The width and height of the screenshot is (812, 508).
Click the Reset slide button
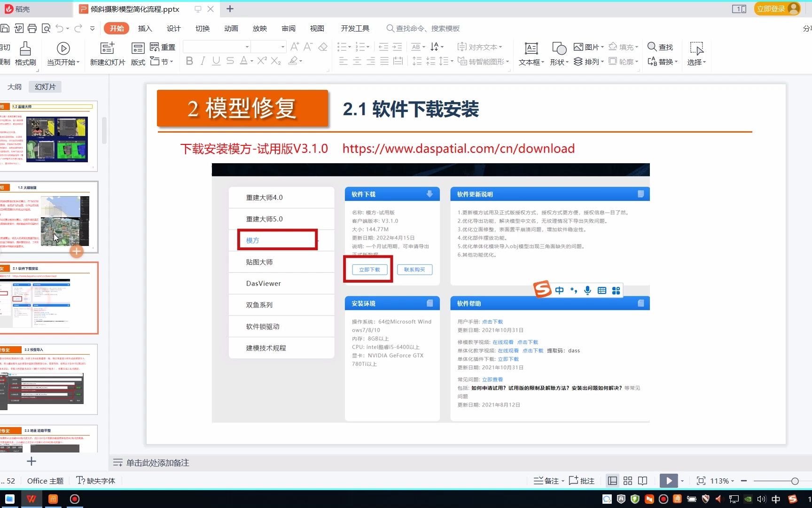point(163,47)
